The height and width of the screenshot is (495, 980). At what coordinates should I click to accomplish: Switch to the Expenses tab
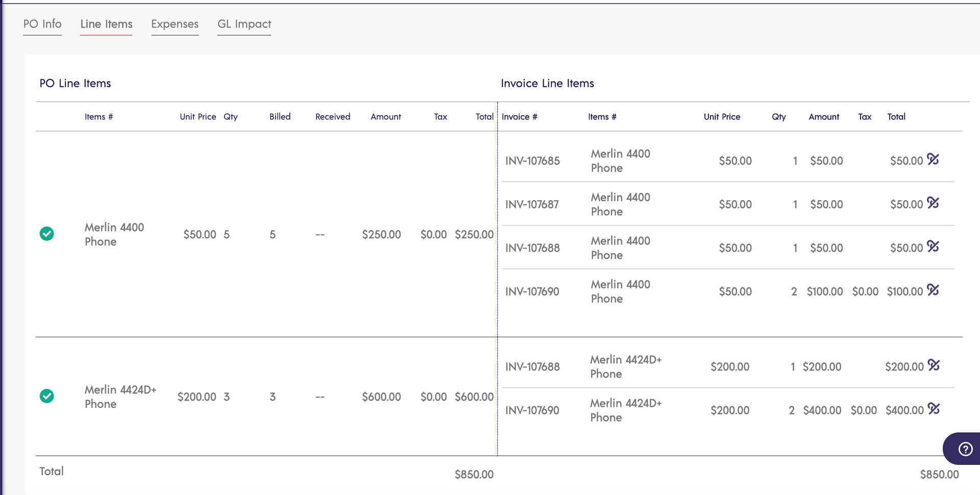click(175, 24)
